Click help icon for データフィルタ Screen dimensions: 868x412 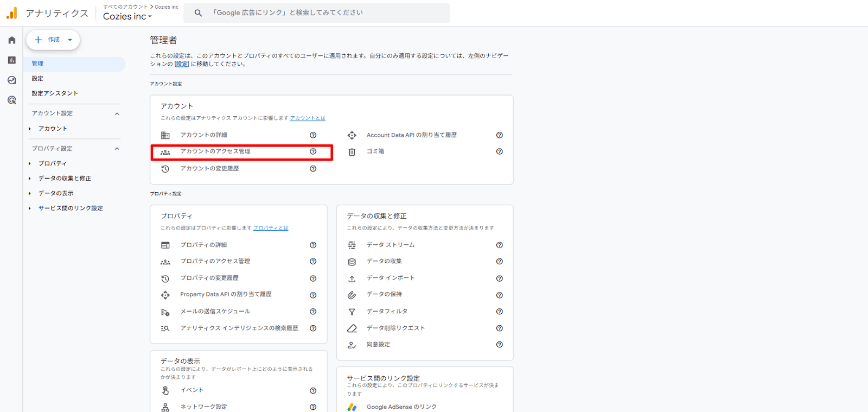coord(500,312)
